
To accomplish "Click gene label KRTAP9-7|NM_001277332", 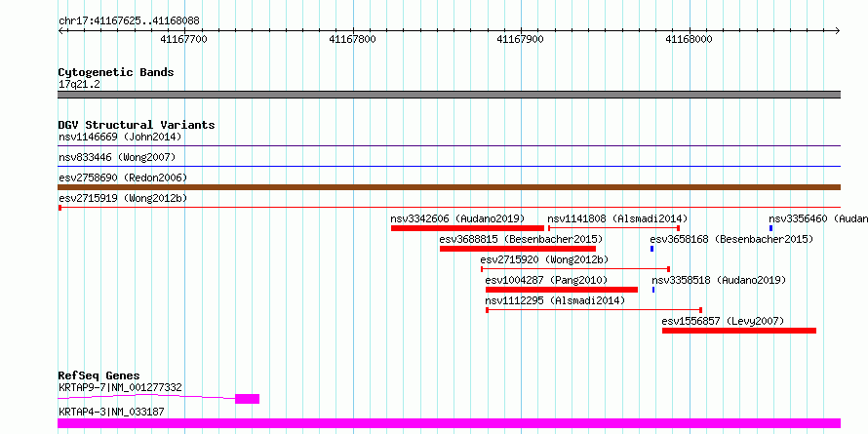I will (x=120, y=387).
